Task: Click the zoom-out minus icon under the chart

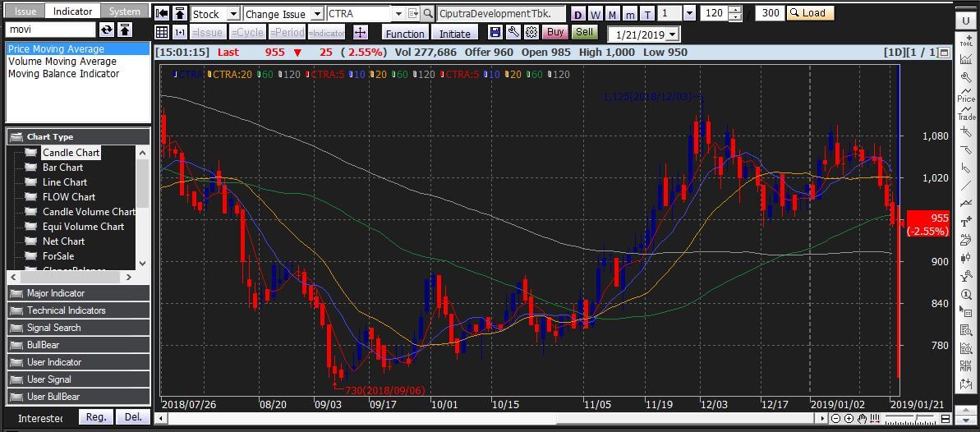Action: pos(836,418)
